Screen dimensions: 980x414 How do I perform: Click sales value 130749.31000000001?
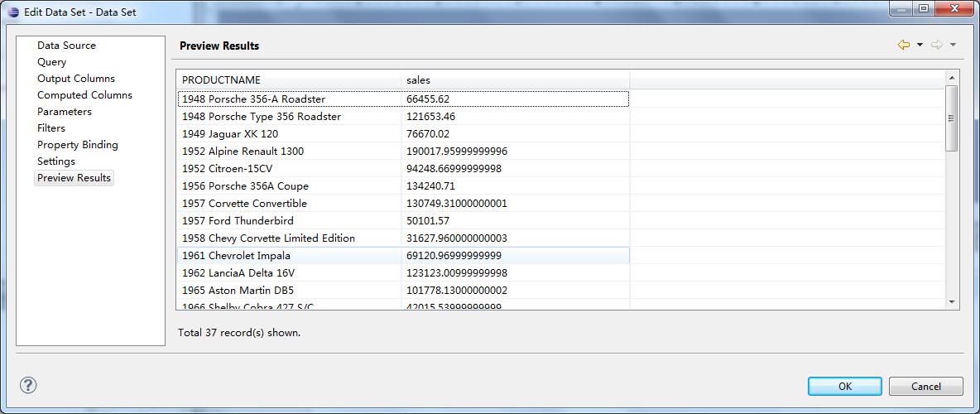tap(457, 203)
